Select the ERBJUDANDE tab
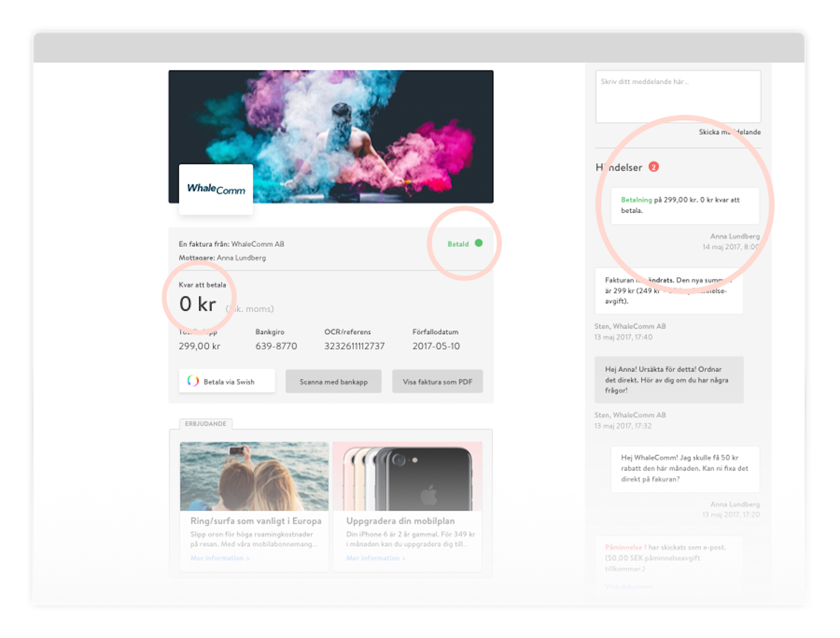This screenshot has height=638, width=840. pos(205,424)
